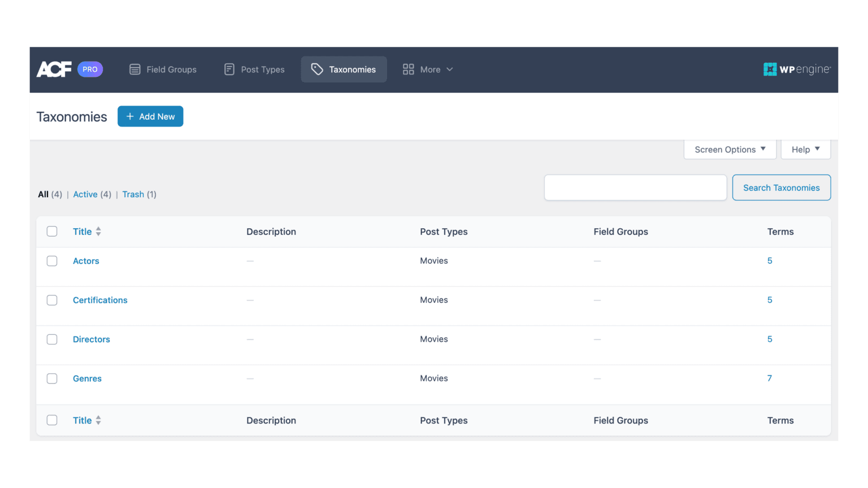
Task: Open the Actors taxonomy
Action: (86, 261)
